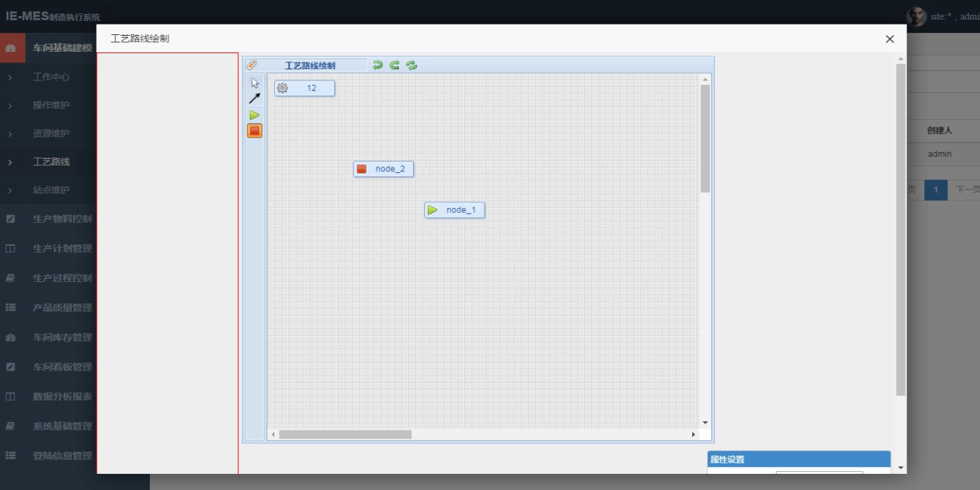Click canvas horizontal scrollbar right arrow

click(x=694, y=435)
